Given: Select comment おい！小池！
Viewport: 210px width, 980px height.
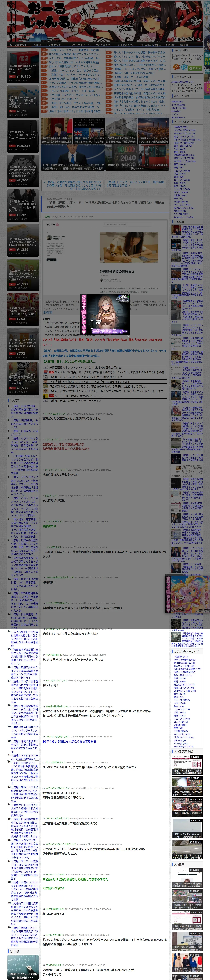Looking at the screenshot, I should point(50,685).
